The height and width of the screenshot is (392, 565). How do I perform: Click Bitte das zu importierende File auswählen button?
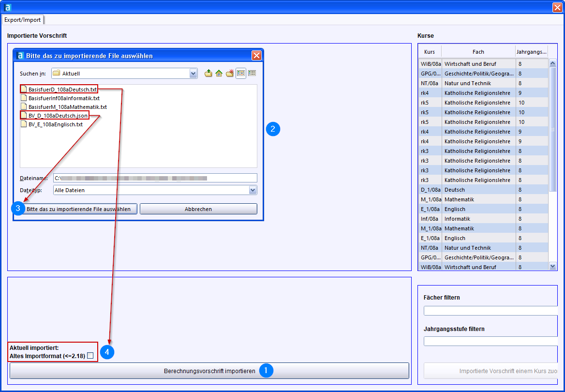click(78, 209)
